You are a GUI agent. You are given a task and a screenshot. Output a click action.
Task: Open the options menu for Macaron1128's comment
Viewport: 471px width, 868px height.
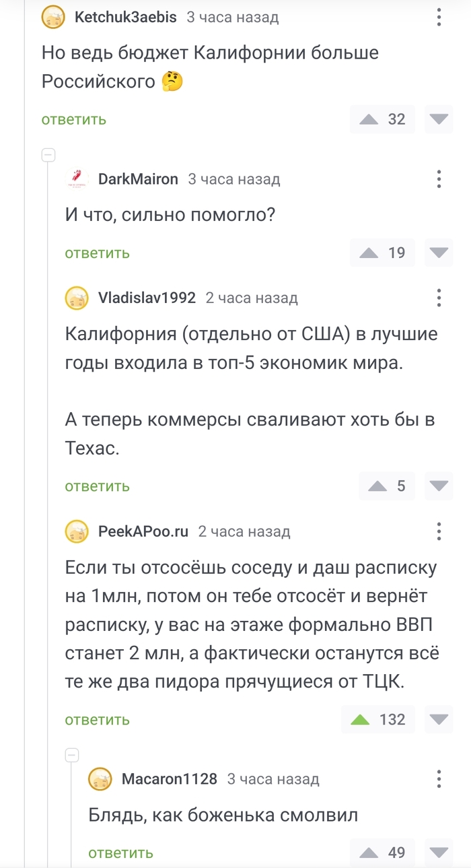pos(438,779)
